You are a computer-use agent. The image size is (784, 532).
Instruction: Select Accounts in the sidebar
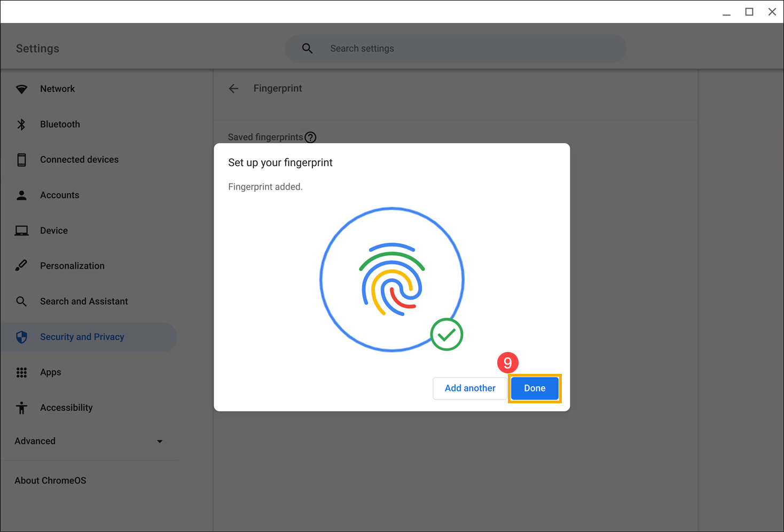click(88, 195)
